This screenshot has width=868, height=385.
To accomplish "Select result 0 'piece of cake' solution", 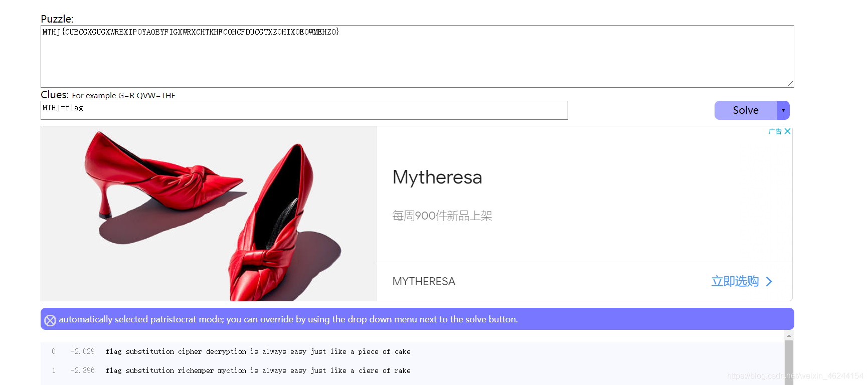I will coord(258,351).
